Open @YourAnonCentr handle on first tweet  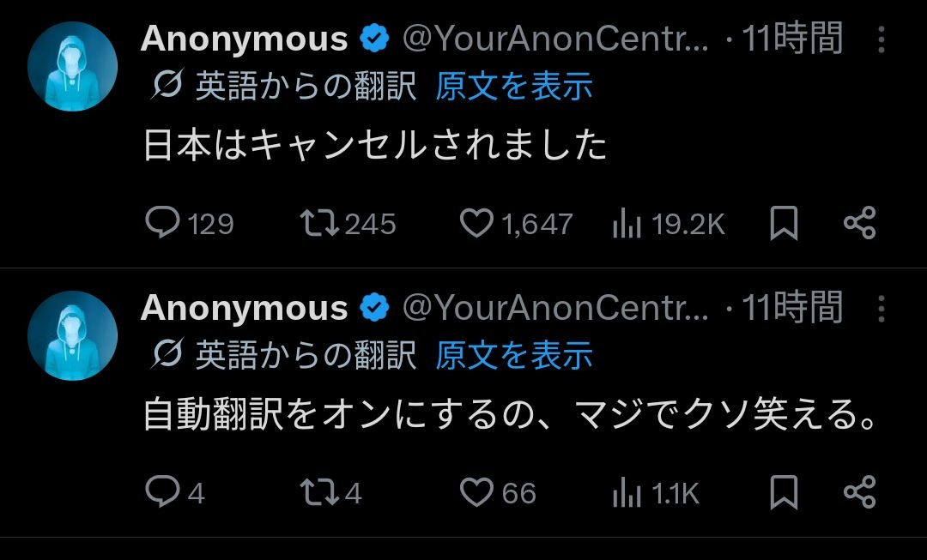(555, 39)
